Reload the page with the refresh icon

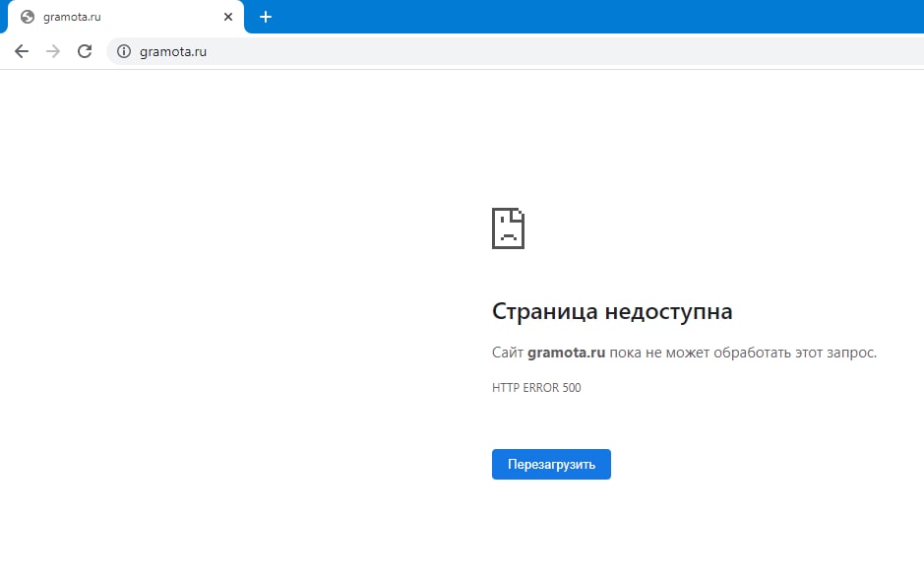click(85, 51)
